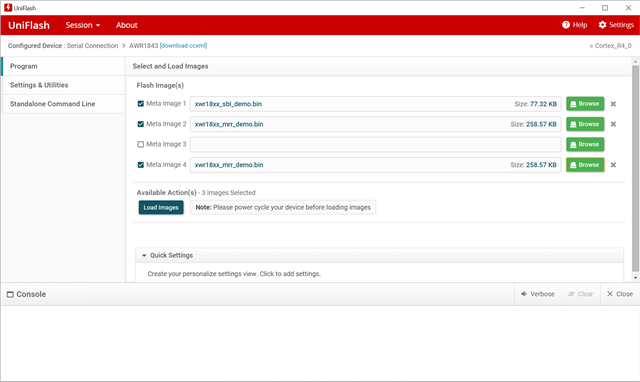The height and width of the screenshot is (382, 640).
Task: Maximize the UniFlash window
Action: pos(605,8)
